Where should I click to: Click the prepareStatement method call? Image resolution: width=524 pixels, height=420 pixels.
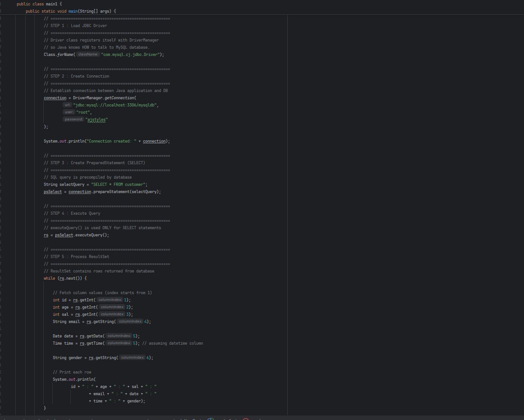point(110,192)
